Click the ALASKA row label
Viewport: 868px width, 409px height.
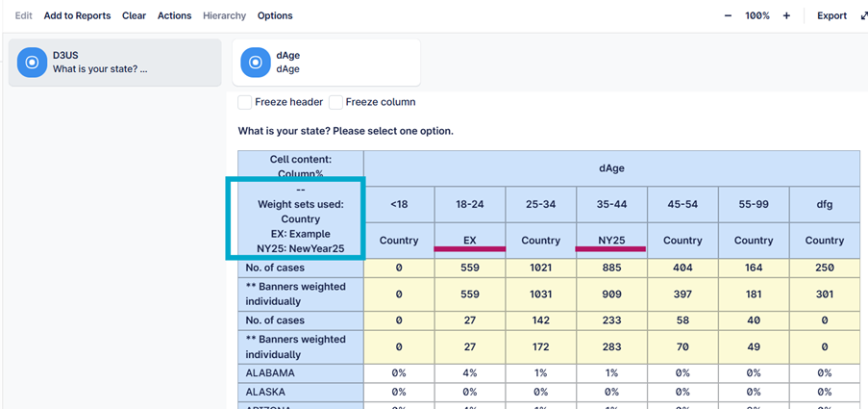(x=301, y=392)
